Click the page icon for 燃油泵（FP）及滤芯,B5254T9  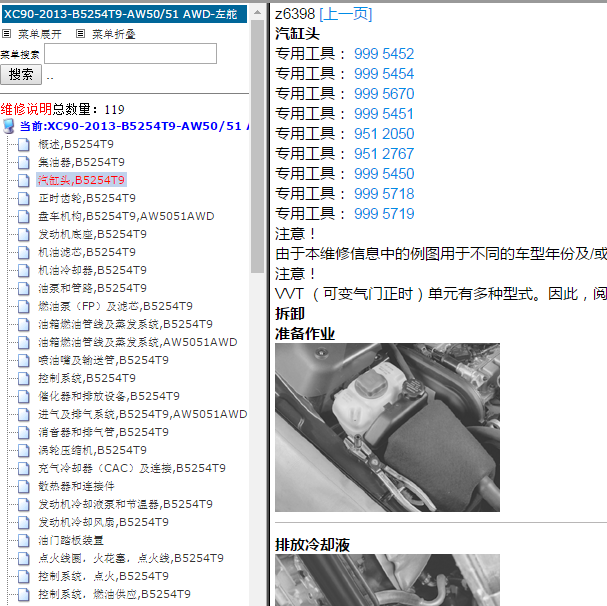coord(24,307)
